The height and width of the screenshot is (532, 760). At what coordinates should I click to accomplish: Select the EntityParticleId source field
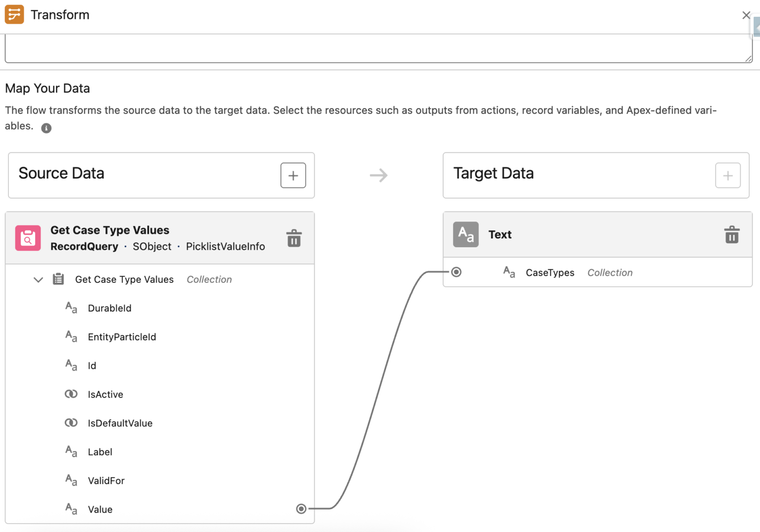pyautogui.click(x=122, y=337)
